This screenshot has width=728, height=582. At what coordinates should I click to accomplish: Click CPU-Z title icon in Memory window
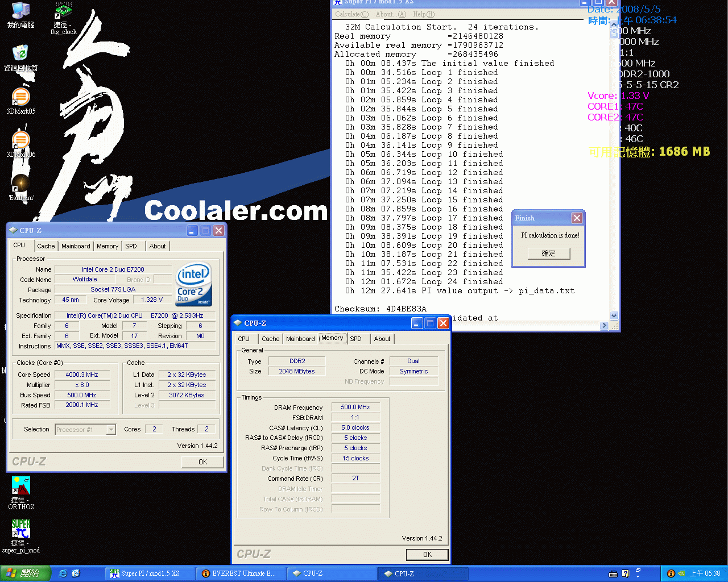coord(238,323)
